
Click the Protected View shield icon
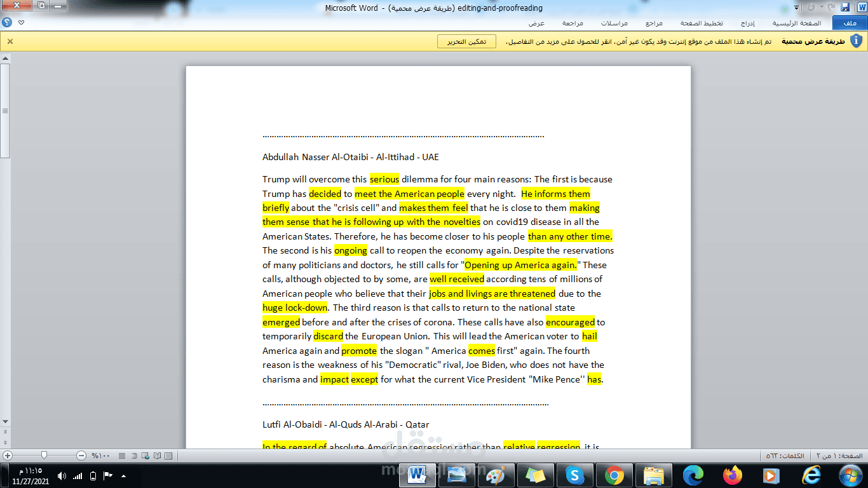tap(856, 41)
